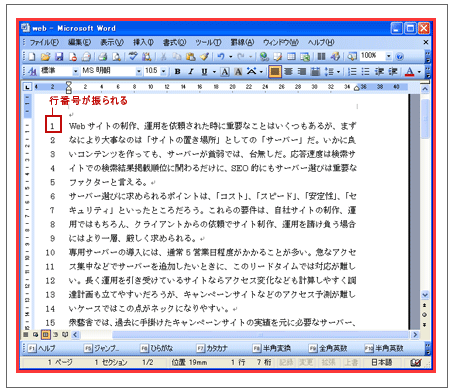
Task: Click the Cut scissors icon
Action: pos(163,57)
